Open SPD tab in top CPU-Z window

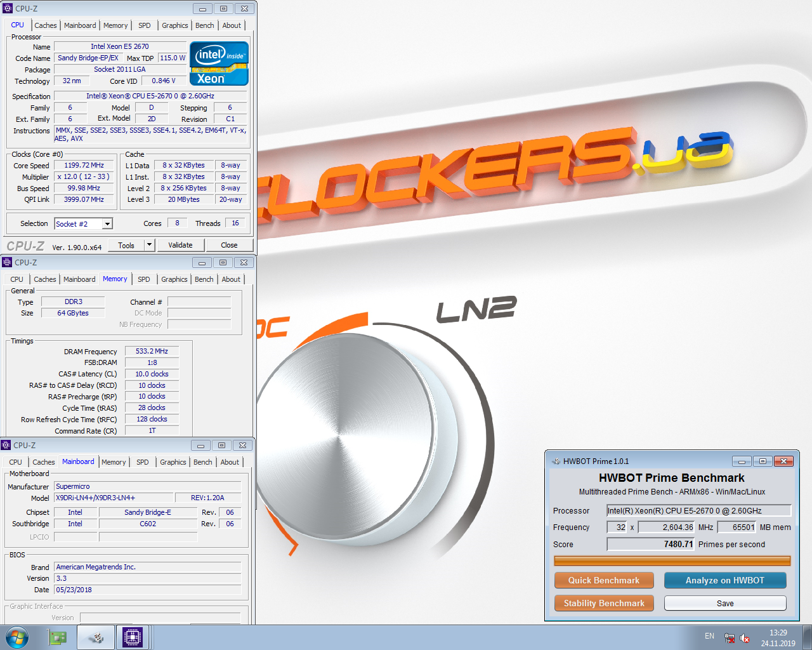145,25
